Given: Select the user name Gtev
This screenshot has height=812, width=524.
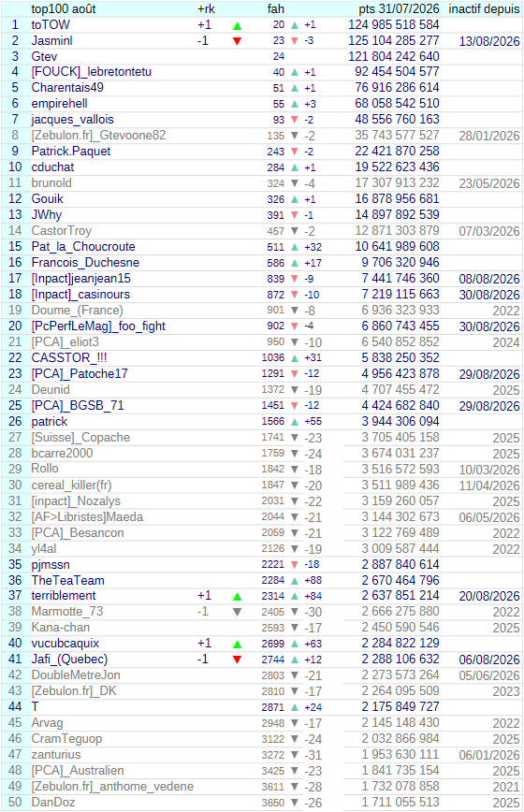Looking at the screenshot, I should pos(44,56).
